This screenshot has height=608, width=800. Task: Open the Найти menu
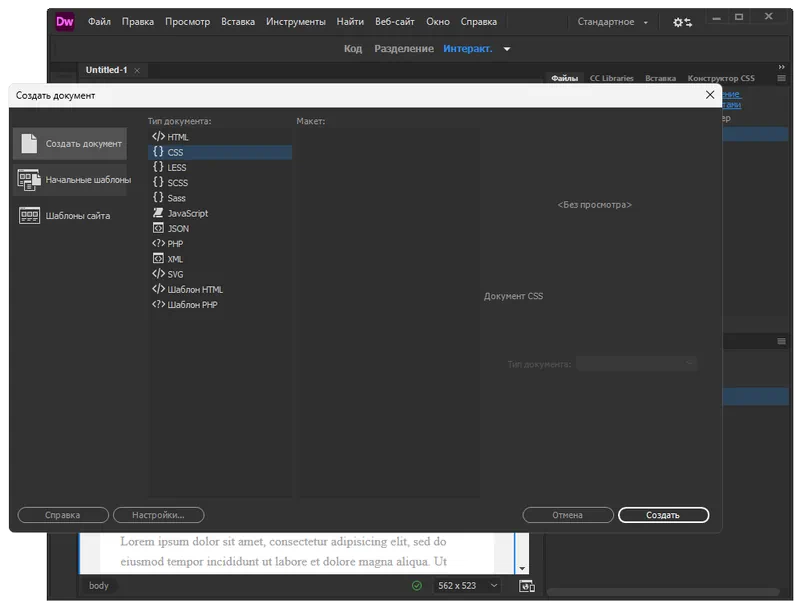tap(350, 22)
